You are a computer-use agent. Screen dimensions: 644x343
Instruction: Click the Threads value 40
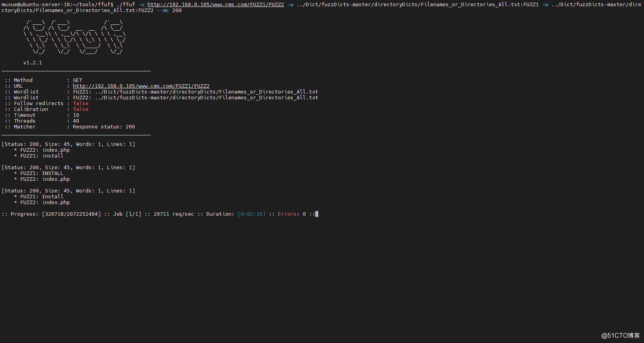[76, 121]
